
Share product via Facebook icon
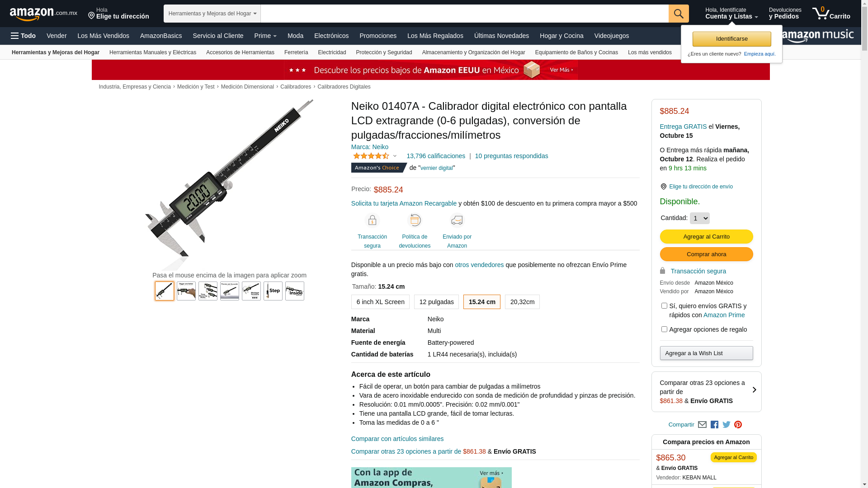(714, 425)
